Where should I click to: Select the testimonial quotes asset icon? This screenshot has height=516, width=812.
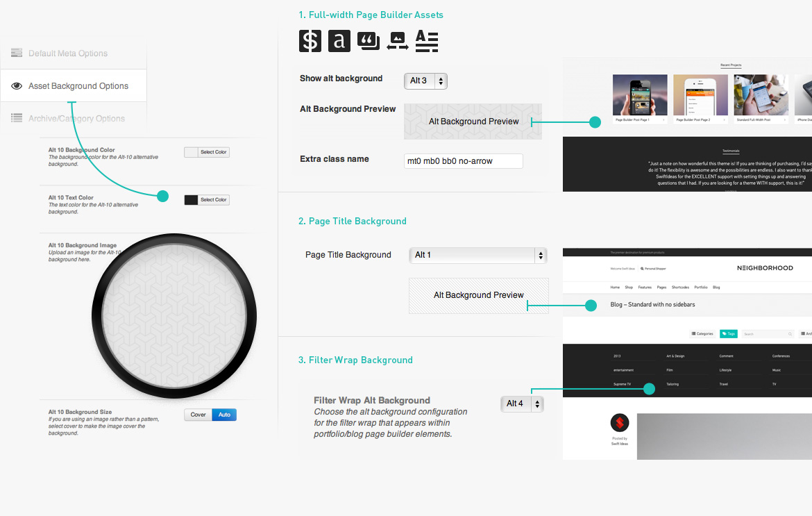[369, 41]
